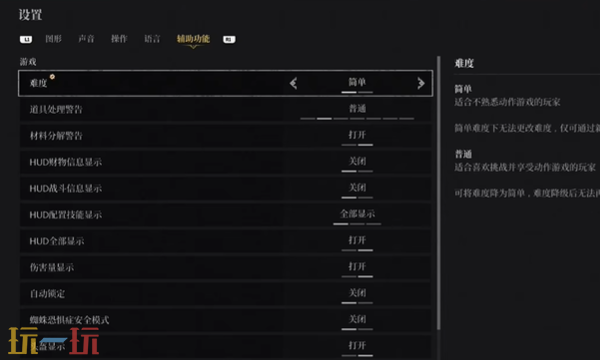
Task: Click the 简单 difficulty value
Action: pos(357,82)
